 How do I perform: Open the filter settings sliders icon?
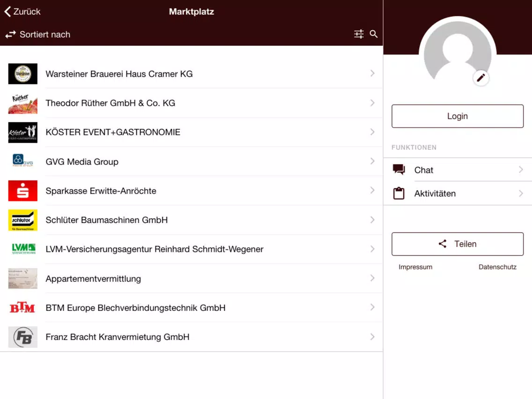359,34
